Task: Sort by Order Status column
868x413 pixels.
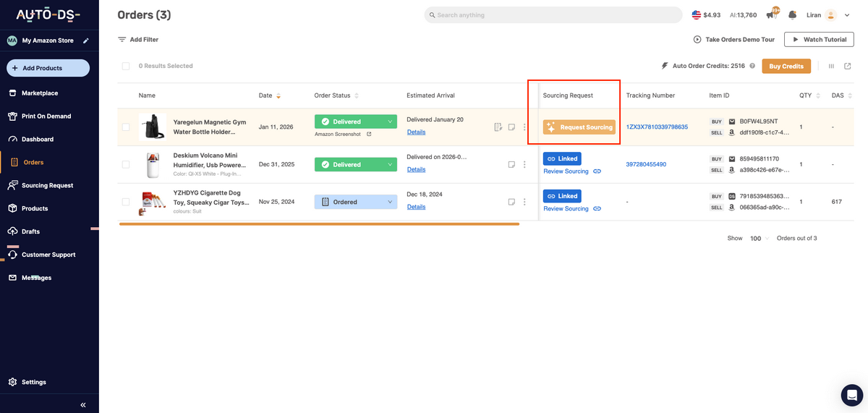Action: pyautogui.click(x=356, y=95)
